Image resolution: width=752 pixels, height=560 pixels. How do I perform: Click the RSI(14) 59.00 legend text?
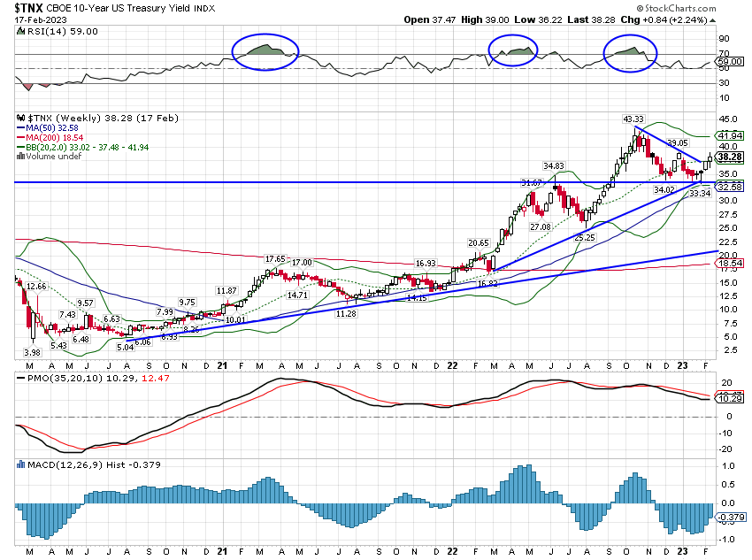[62, 32]
